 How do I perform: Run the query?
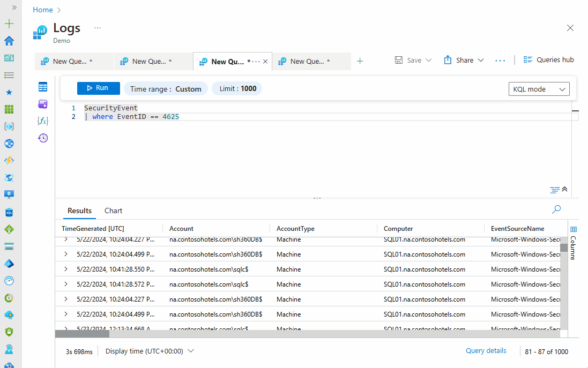coord(98,88)
